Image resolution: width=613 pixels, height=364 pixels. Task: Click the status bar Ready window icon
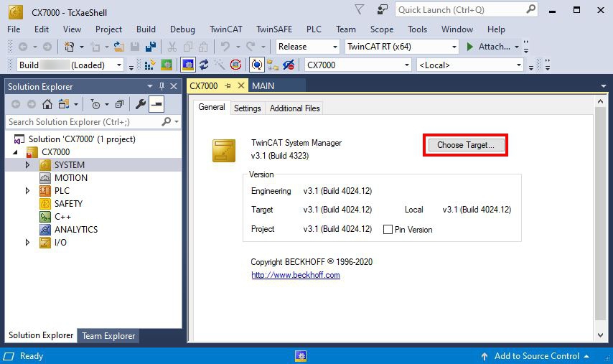[x=9, y=356]
